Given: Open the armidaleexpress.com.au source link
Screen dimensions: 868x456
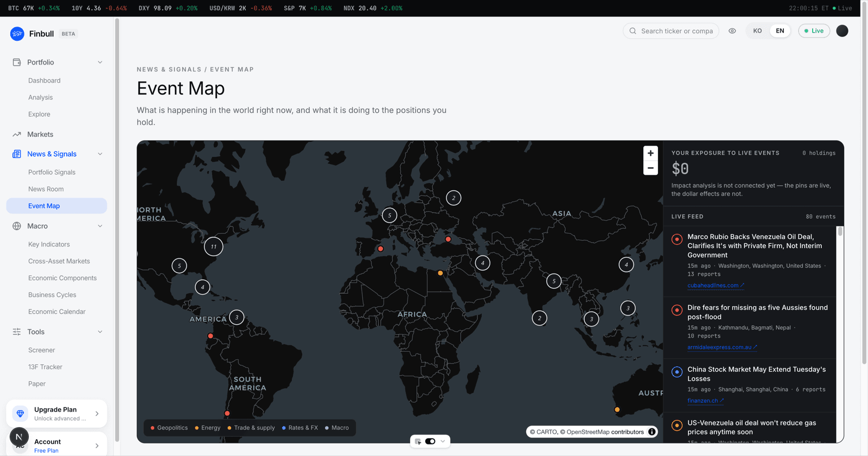Looking at the screenshot, I should point(722,347).
